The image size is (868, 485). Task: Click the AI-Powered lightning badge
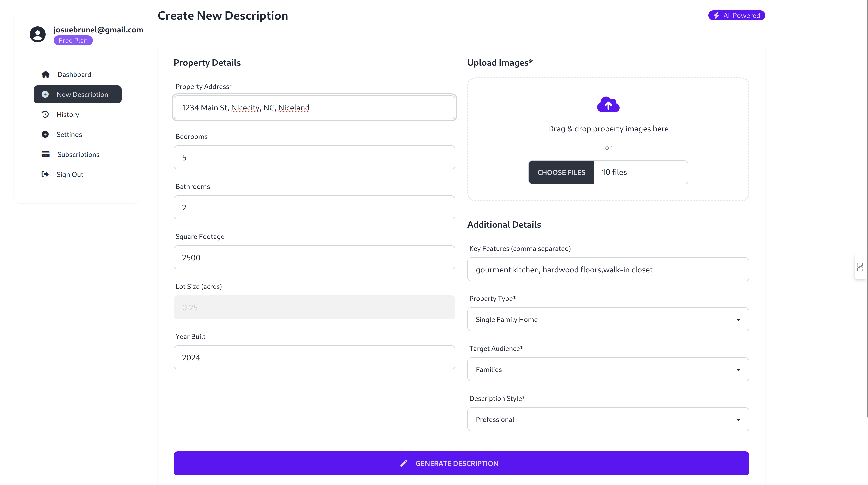pos(736,16)
